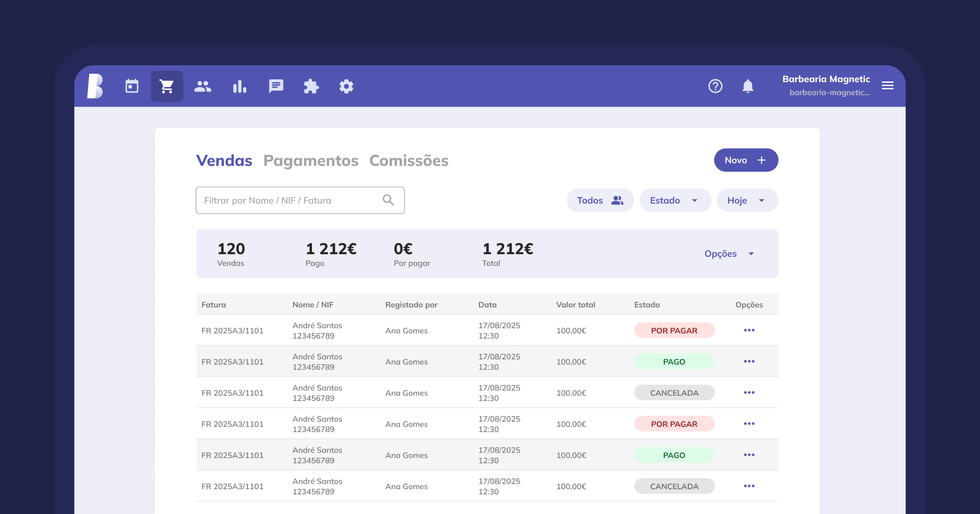980x514 pixels.
Task: Open the settings gear icon
Action: [346, 86]
